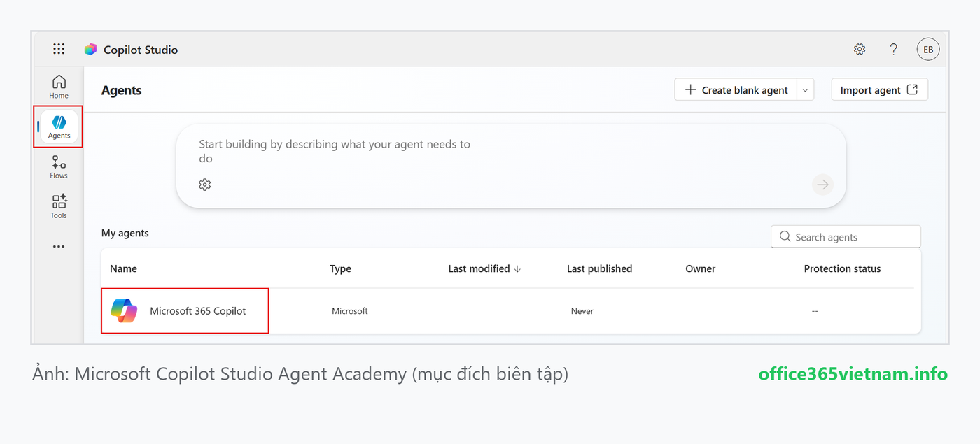Click the Never last published cell
The width and height of the screenshot is (980, 444).
point(582,311)
